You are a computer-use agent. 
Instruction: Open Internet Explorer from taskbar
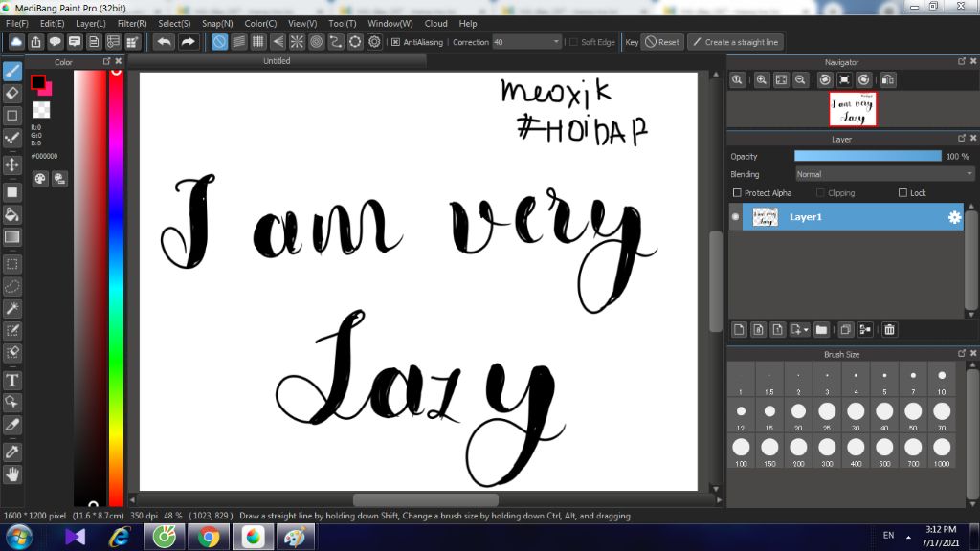[119, 538]
